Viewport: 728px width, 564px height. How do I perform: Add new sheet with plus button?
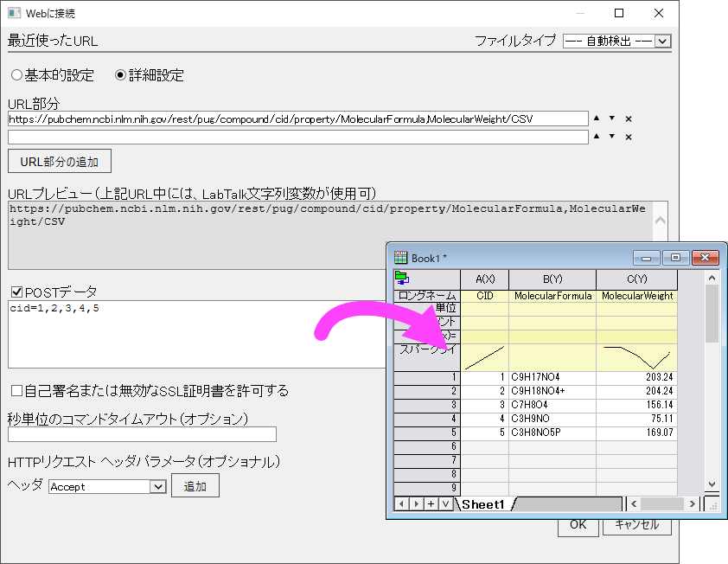pos(431,503)
